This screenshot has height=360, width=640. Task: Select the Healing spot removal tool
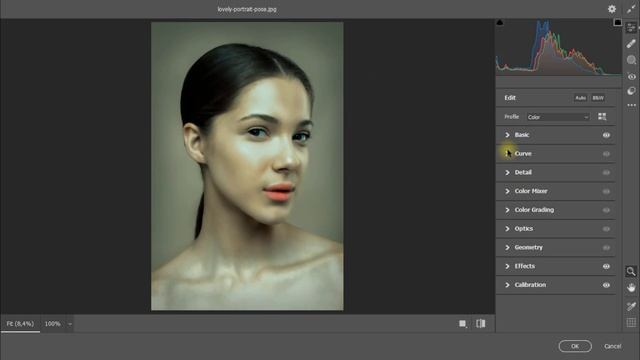631,44
